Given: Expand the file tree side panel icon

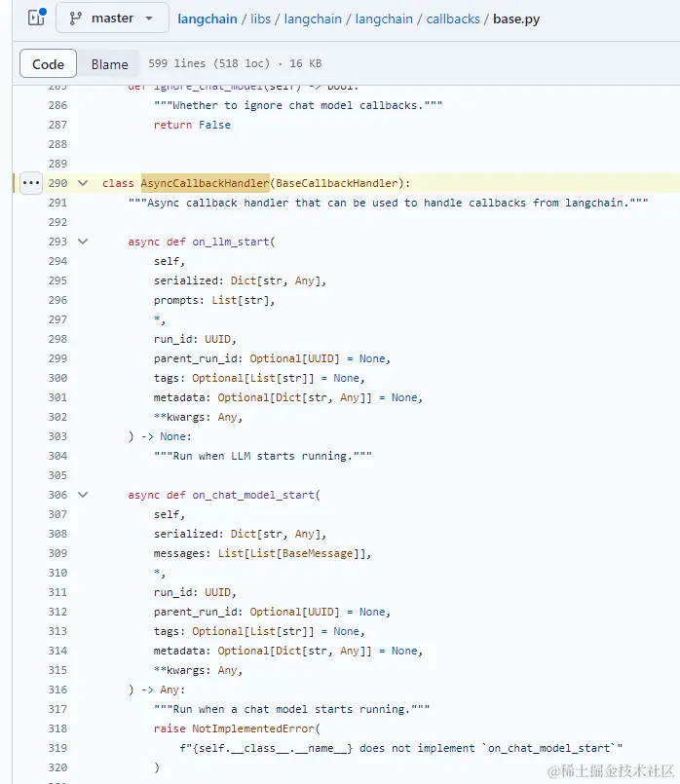Looking at the screenshot, I should pos(36,18).
